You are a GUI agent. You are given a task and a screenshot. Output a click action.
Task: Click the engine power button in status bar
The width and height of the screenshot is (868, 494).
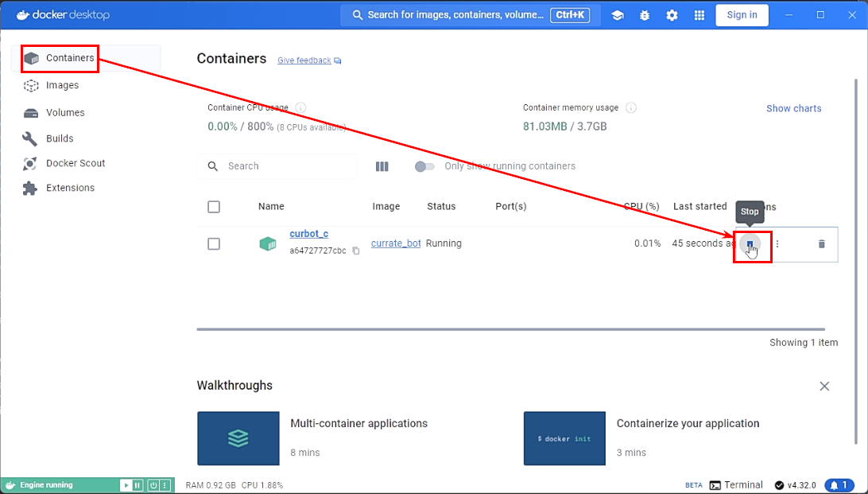pyautogui.click(x=152, y=485)
